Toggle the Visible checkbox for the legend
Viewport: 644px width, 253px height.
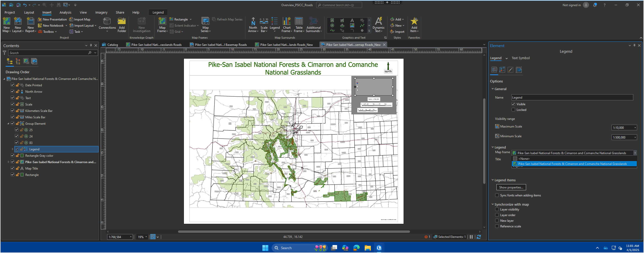pyautogui.click(x=513, y=104)
